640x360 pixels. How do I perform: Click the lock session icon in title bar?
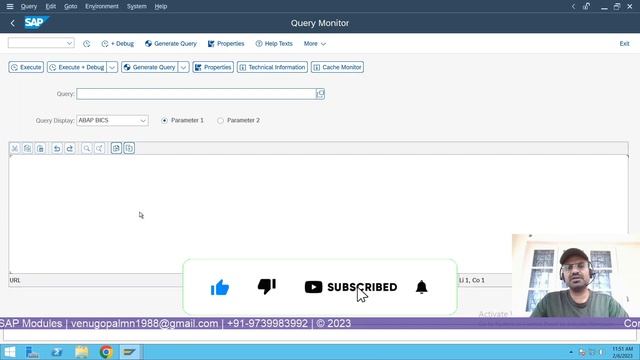coord(587,6)
